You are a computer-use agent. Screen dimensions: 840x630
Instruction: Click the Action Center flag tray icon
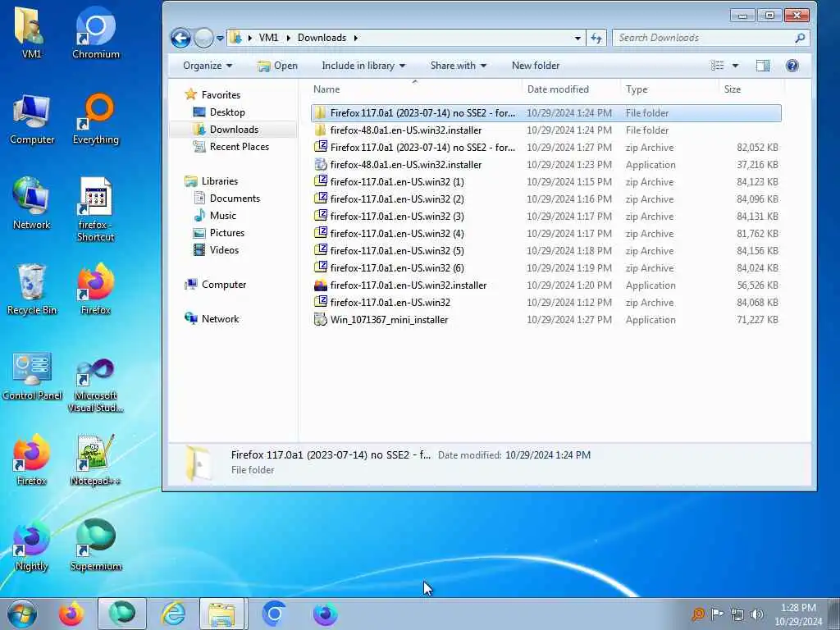(x=717, y=614)
